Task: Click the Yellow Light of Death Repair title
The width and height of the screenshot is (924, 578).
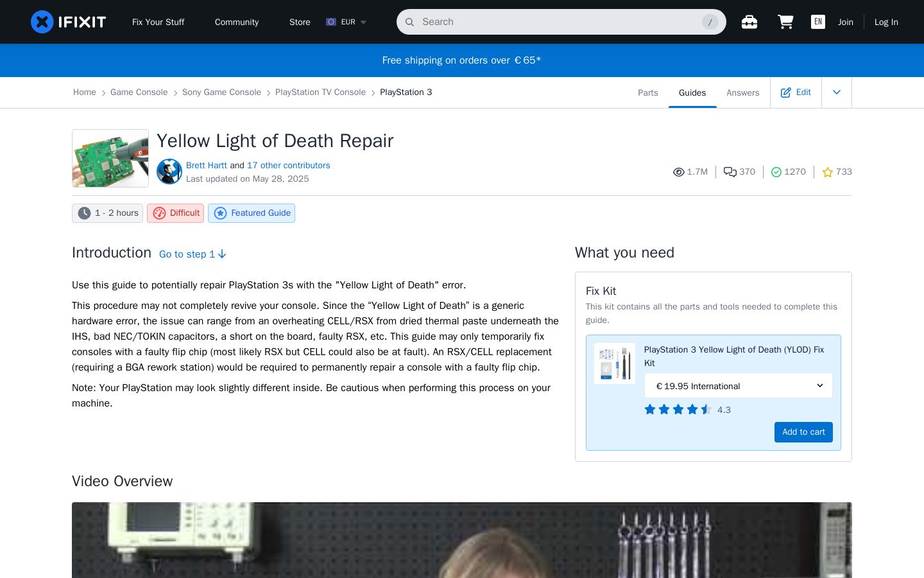Action: pyautogui.click(x=275, y=141)
